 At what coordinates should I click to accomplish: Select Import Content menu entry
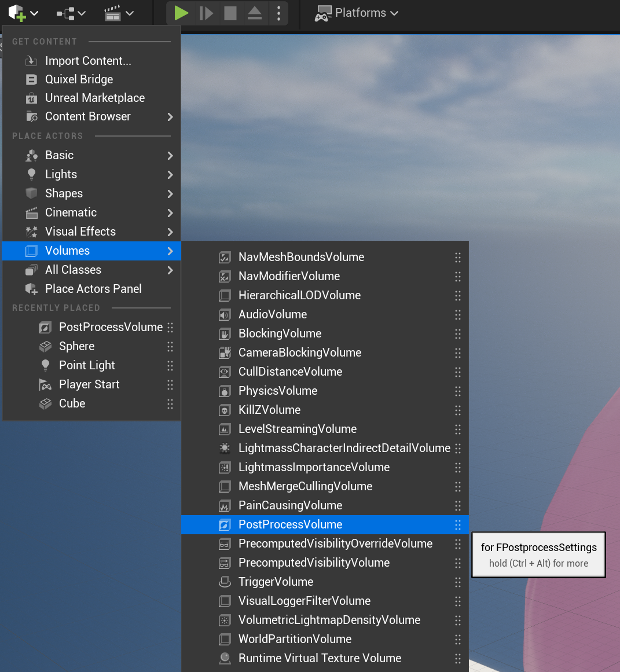coord(88,61)
